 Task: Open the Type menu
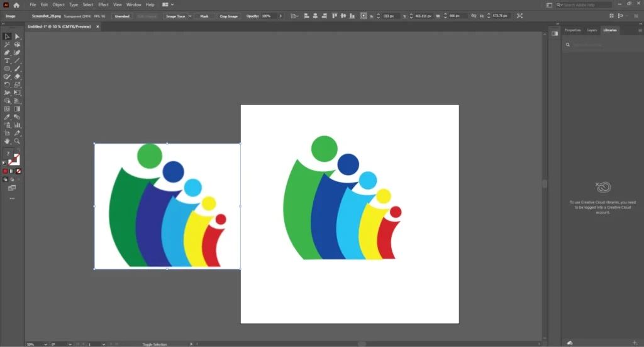pyautogui.click(x=74, y=5)
